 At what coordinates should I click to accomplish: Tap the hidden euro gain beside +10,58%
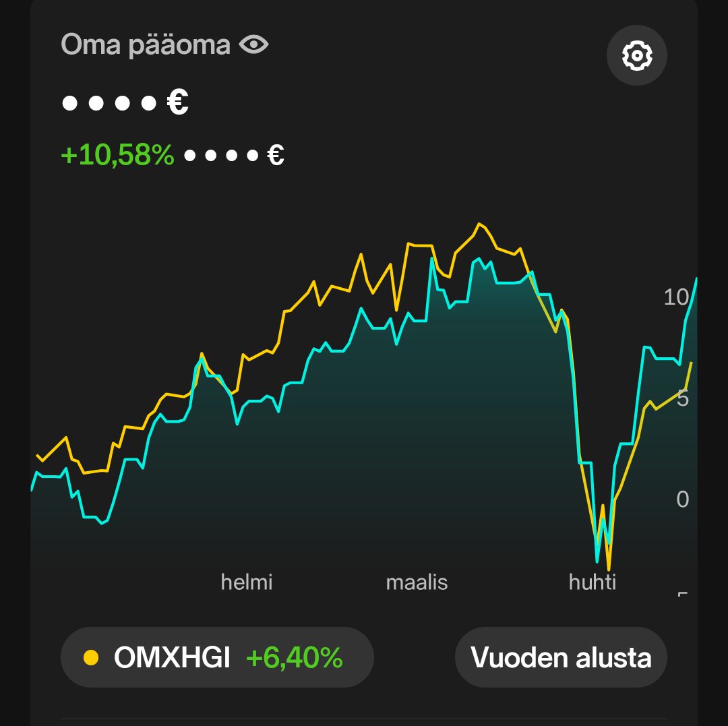click(233, 156)
